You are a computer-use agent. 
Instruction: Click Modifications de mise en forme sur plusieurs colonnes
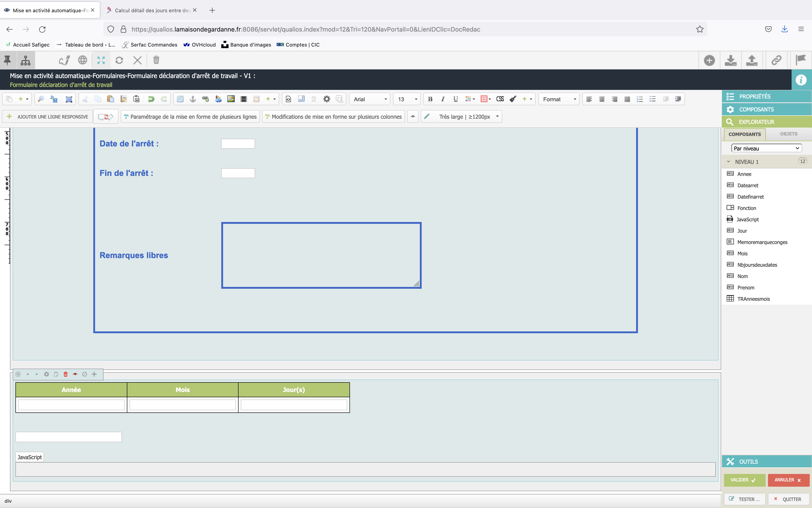(x=333, y=117)
